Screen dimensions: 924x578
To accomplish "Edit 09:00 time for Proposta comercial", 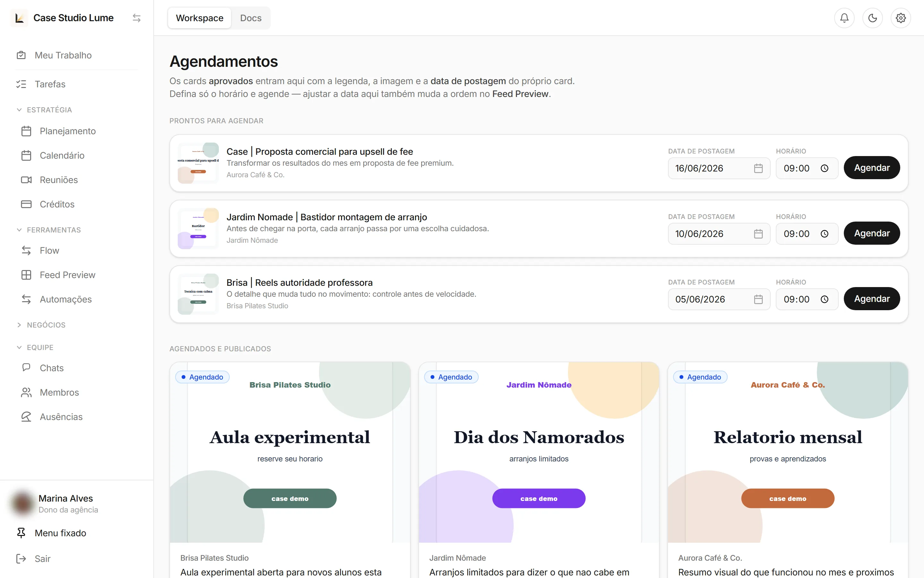I will [x=807, y=168].
